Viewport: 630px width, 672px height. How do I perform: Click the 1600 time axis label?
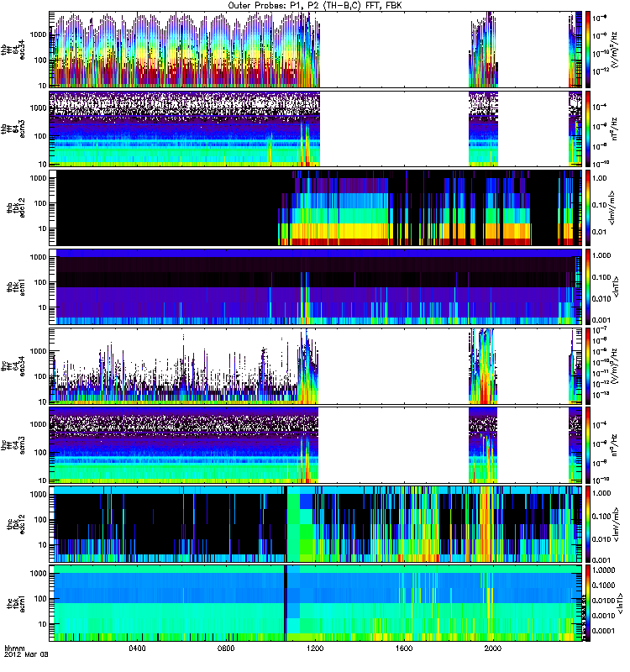404,648
